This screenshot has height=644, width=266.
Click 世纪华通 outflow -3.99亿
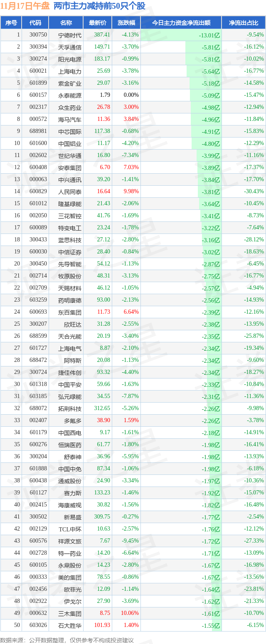click(210, 156)
